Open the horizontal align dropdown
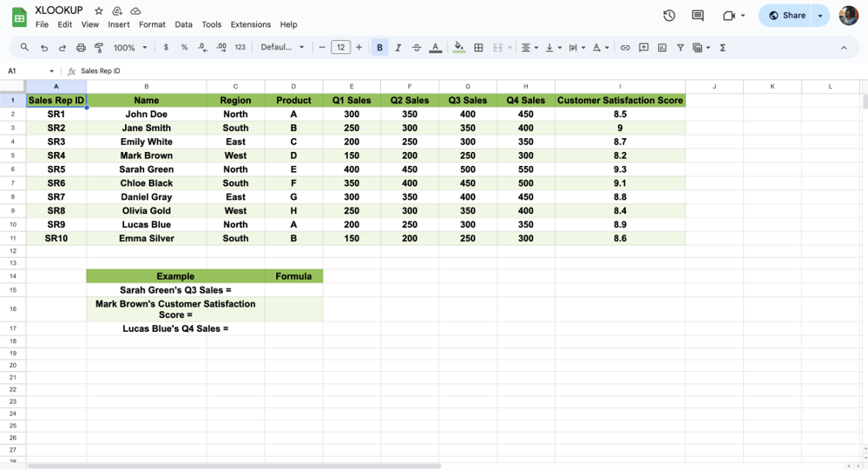This screenshot has height=470, width=868. tap(529, 48)
